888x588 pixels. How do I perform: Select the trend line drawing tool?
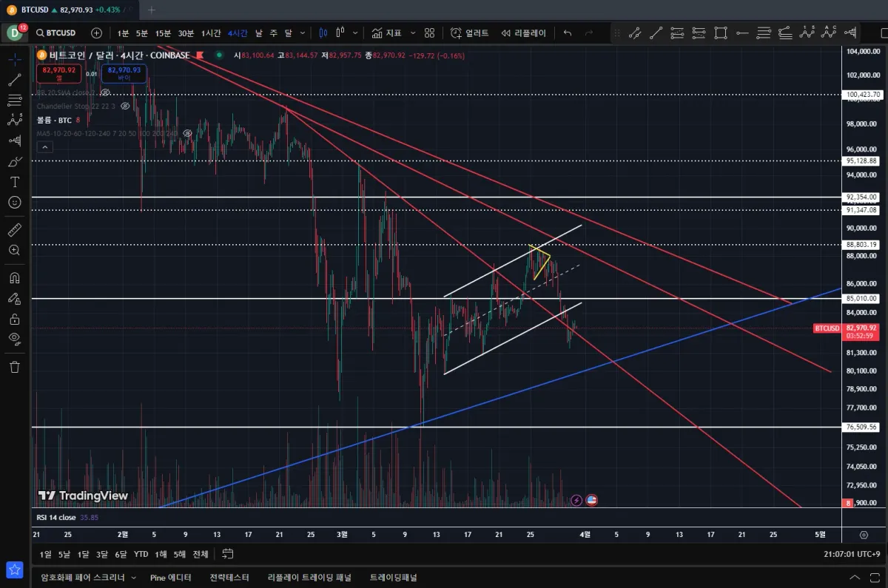(14, 80)
